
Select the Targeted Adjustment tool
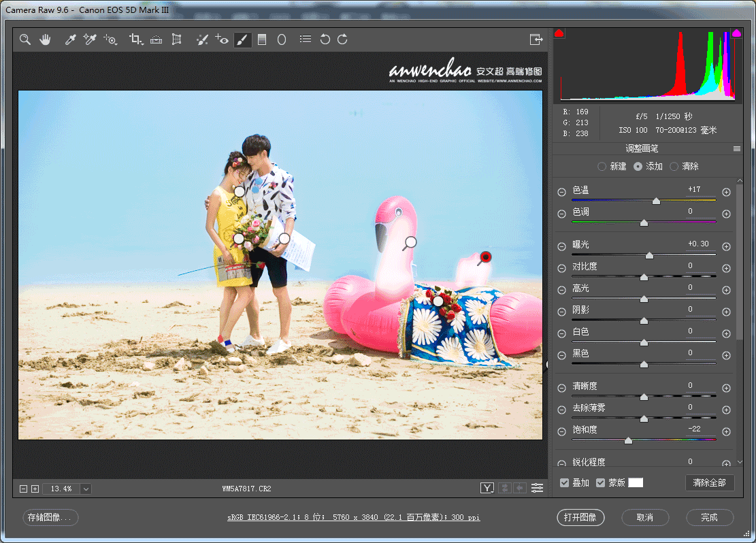[110, 39]
